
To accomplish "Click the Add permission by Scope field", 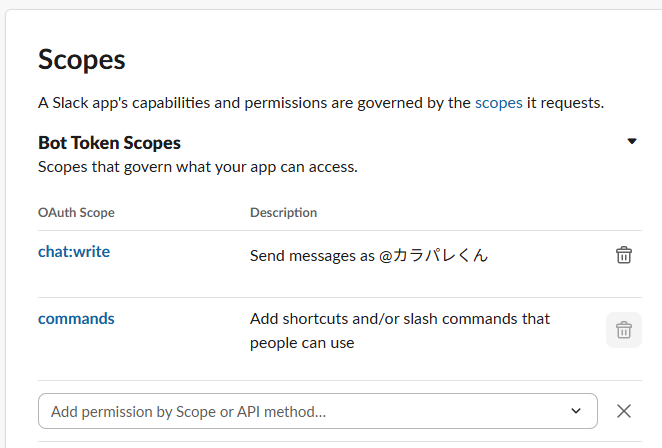I will tap(300, 411).
